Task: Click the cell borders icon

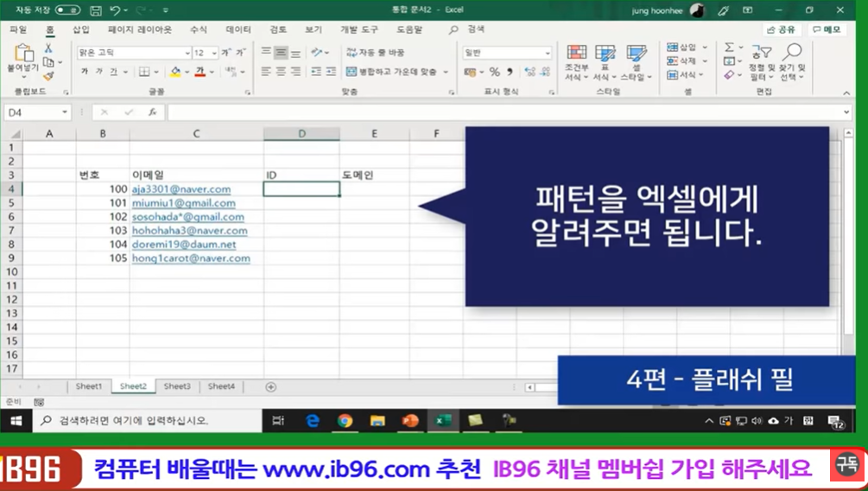Action: point(144,72)
